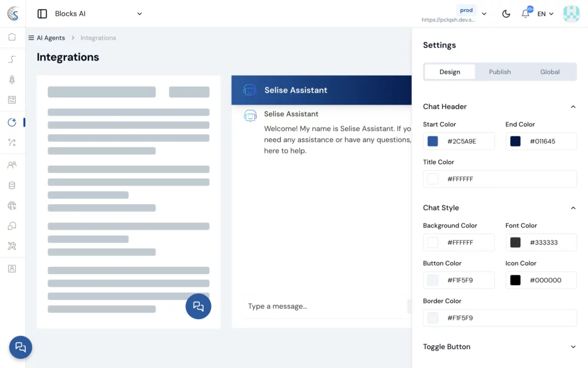Viewport: 588px width, 368px height.
Task: Click the floating chat button at bottom-left
Action: [x=21, y=347]
